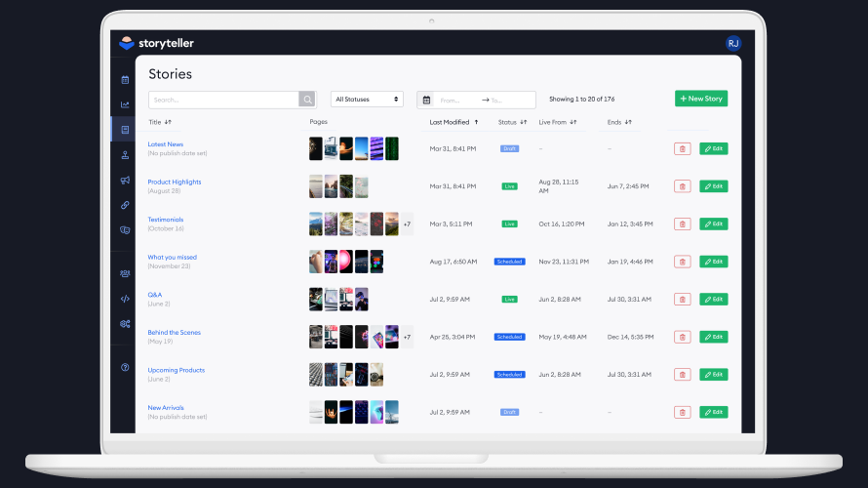Open the analytics chart icon in sidebar
868x488 pixels.
[x=125, y=104]
